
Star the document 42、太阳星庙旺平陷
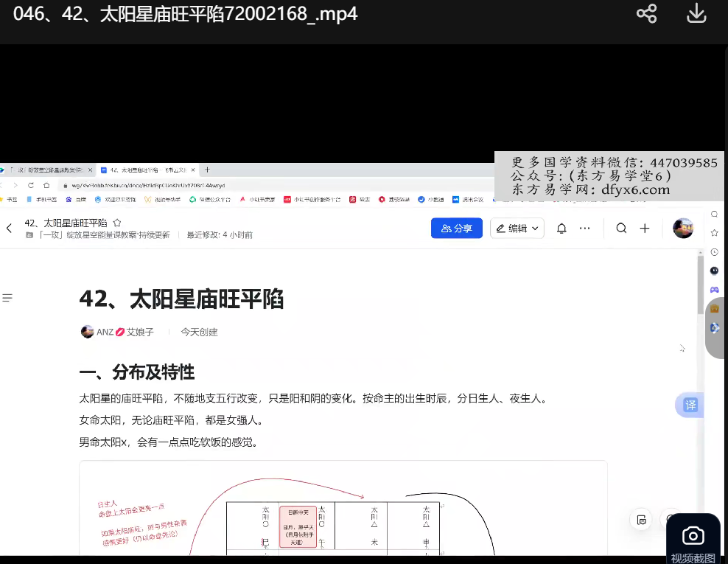pos(117,223)
